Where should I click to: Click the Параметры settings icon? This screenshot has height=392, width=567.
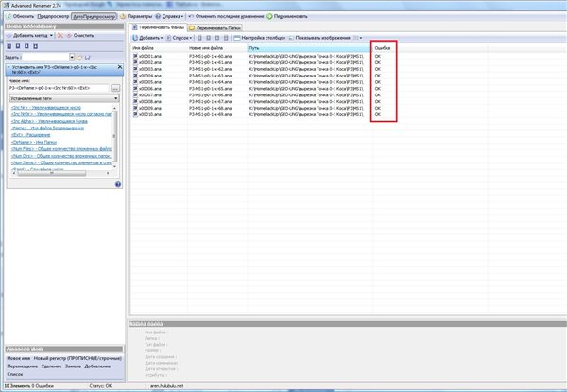pyautogui.click(x=125, y=17)
